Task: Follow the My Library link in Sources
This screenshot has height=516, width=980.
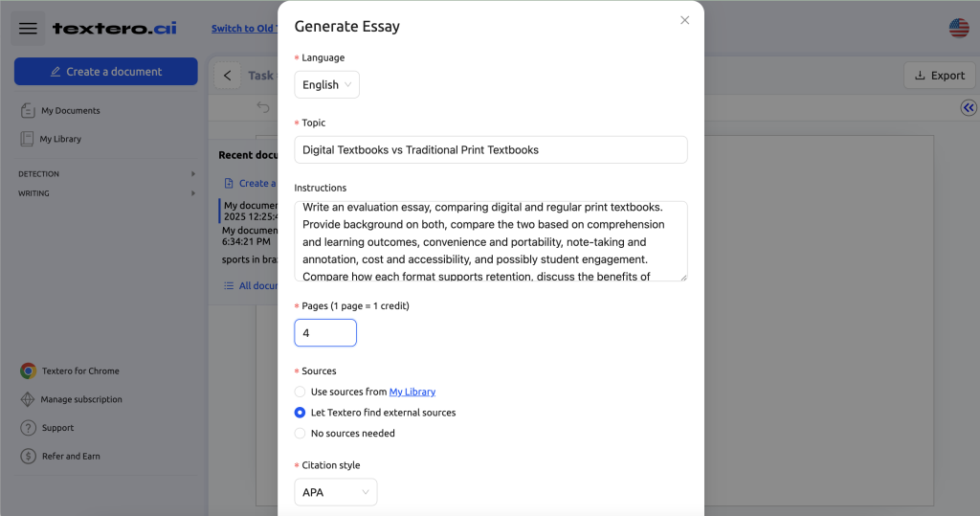Action: (412, 392)
